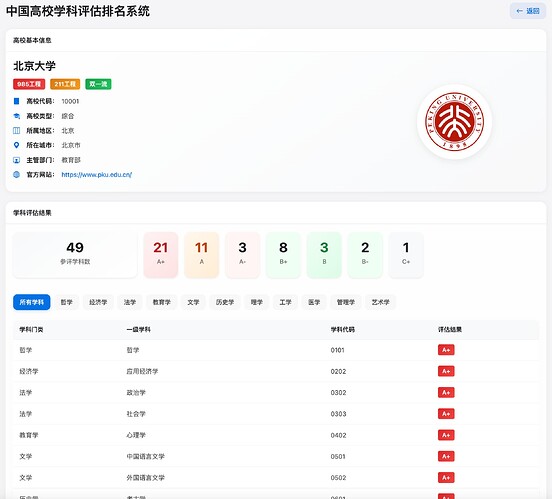Click the 211工程 orange tag
The width and height of the screenshot is (552, 499).
[x=65, y=84]
